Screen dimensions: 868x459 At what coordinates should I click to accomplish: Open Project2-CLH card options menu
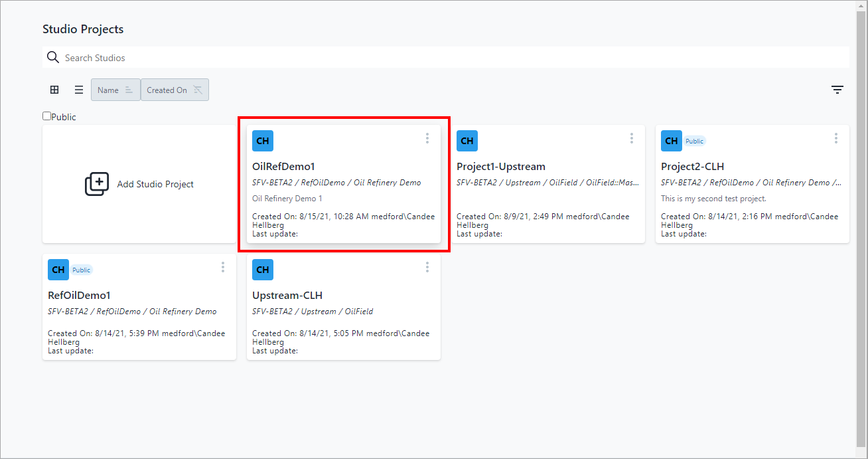836,138
